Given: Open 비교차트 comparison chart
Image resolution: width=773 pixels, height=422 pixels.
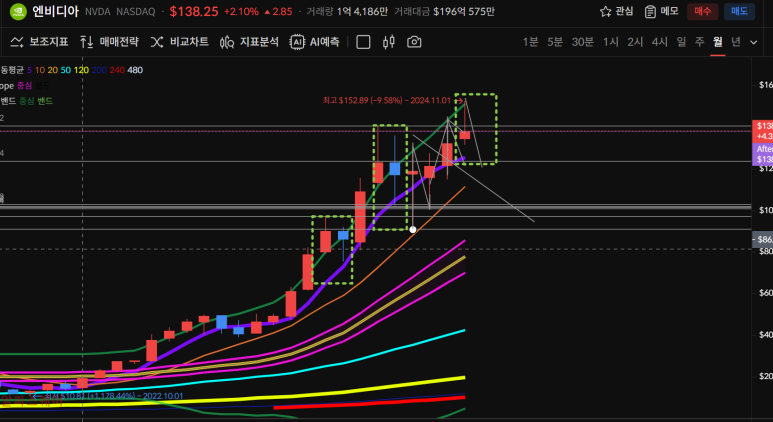Looking at the screenshot, I should coord(179,42).
